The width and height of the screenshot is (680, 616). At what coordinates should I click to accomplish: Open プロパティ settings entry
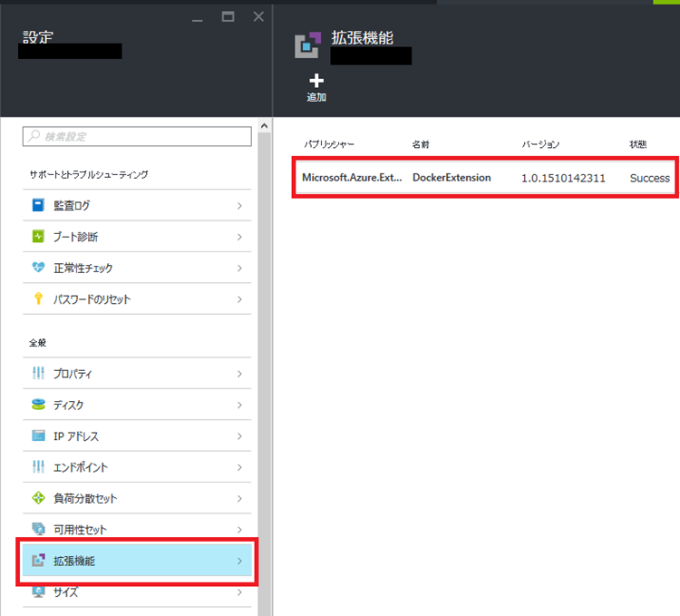tap(137, 374)
